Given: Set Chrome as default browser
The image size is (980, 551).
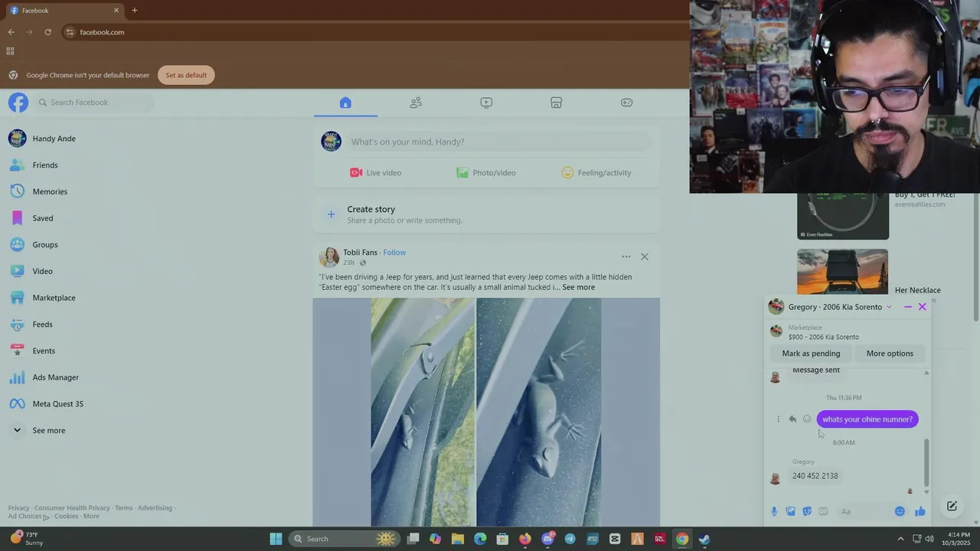Looking at the screenshot, I should (186, 75).
